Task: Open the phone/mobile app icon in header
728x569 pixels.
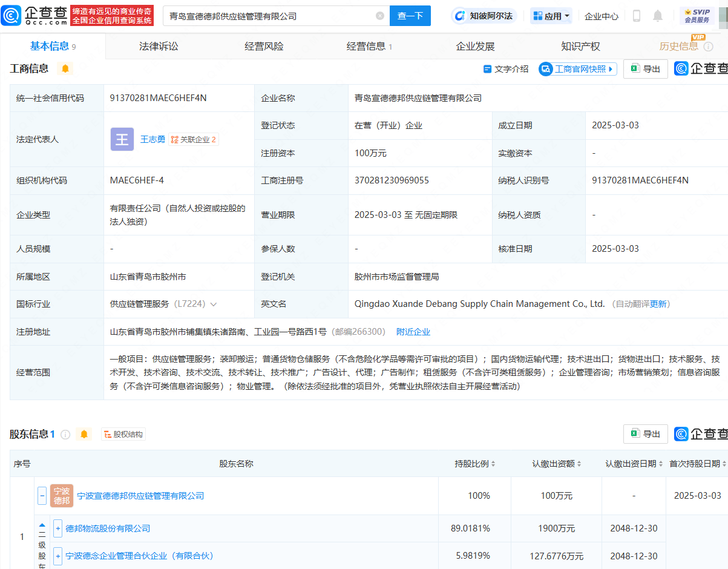Action: click(637, 16)
